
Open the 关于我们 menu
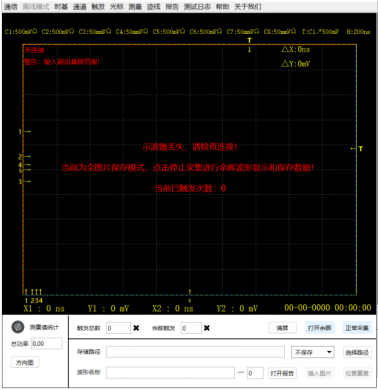point(248,7)
